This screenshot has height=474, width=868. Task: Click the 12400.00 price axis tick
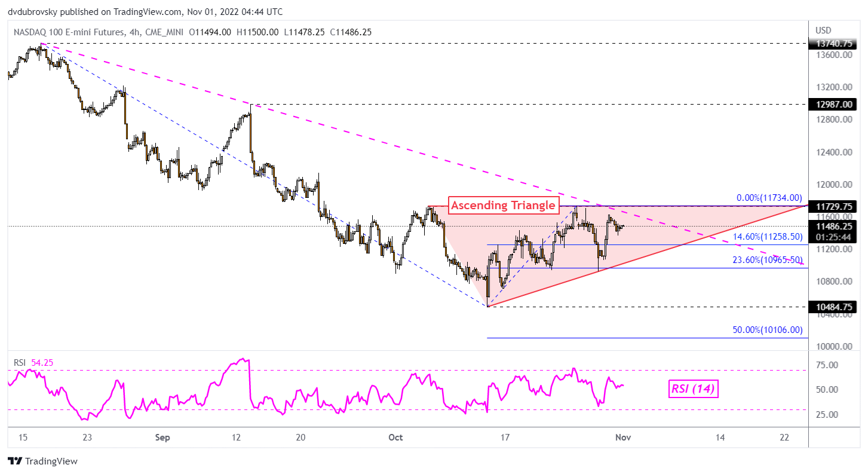835,152
